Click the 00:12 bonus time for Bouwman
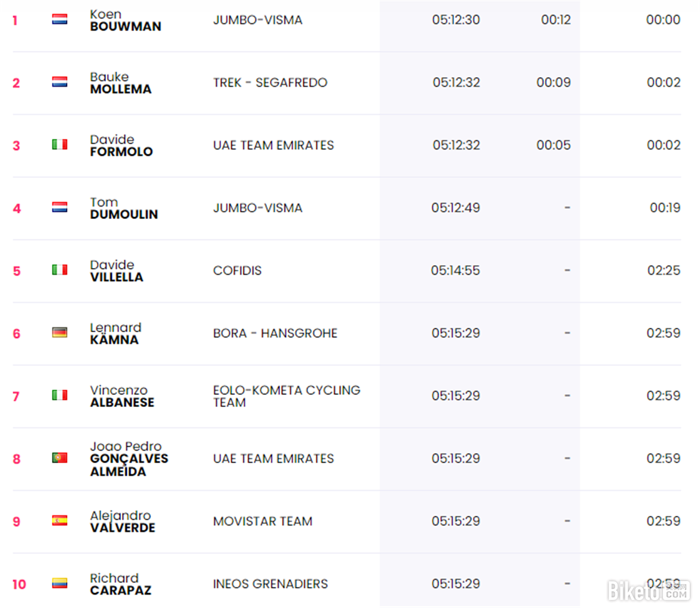This screenshot has height=608, width=700. pyautogui.click(x=556, y=20)
